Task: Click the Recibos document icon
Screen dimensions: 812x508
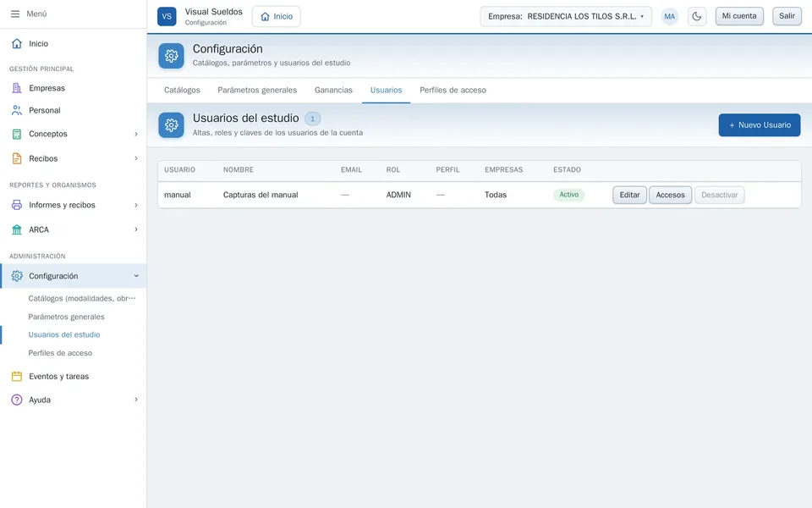Action: point(17,158)
